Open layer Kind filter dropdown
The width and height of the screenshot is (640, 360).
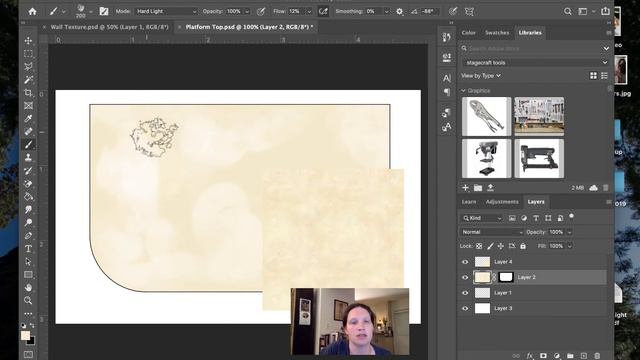482,218
